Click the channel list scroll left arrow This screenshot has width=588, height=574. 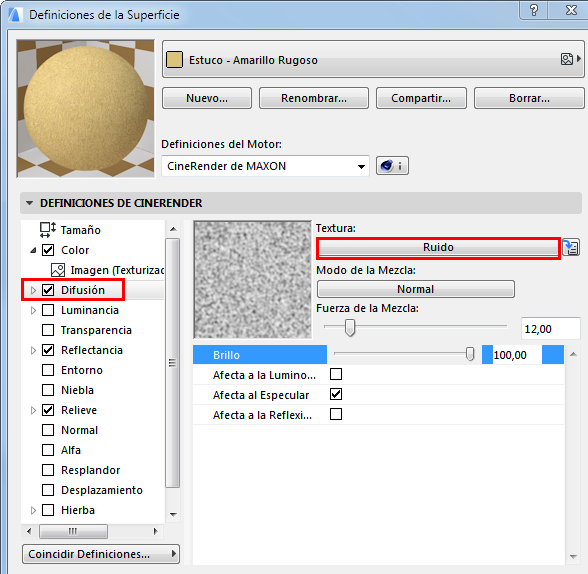coord(29,531)
